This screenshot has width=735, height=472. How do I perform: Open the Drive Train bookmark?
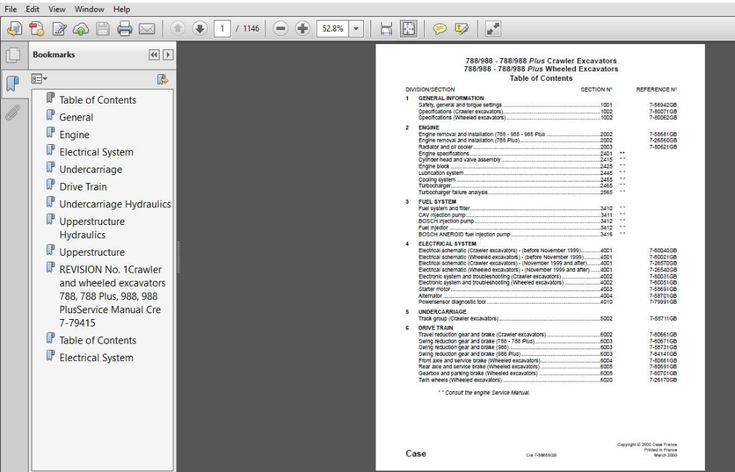[x=83, y=187]
